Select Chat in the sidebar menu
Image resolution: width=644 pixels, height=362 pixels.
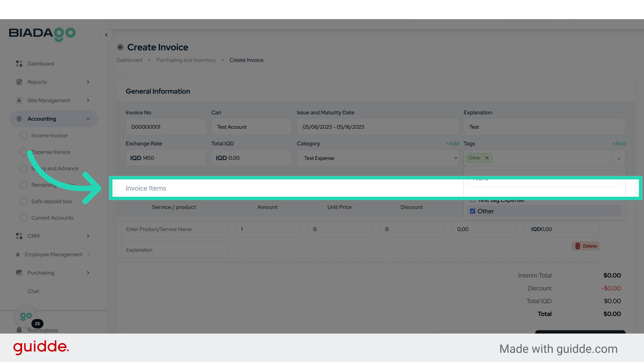tap(33, 291)
